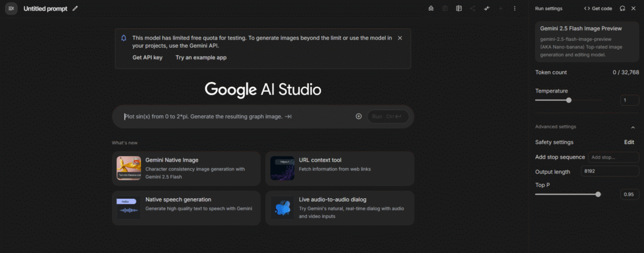
Task: Open temporary chat incognito icon
Action: (x=431, y=8)
